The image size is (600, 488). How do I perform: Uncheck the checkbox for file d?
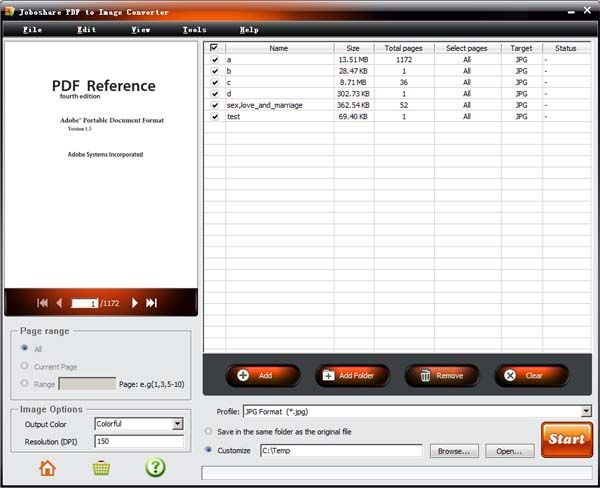coord(215,94)
